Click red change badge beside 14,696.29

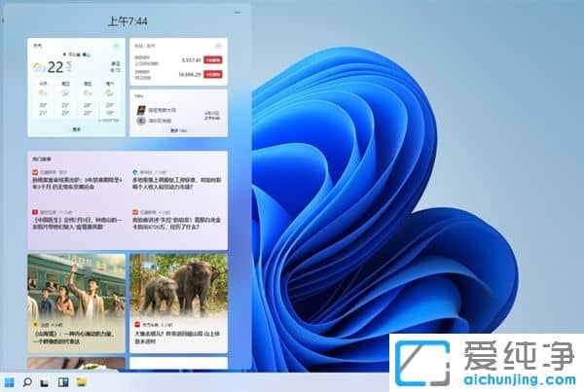(213, 75)
